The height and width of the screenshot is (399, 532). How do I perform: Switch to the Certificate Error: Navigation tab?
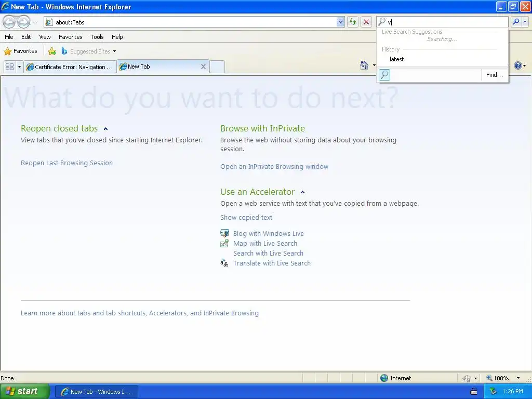(x=70, y=67)
